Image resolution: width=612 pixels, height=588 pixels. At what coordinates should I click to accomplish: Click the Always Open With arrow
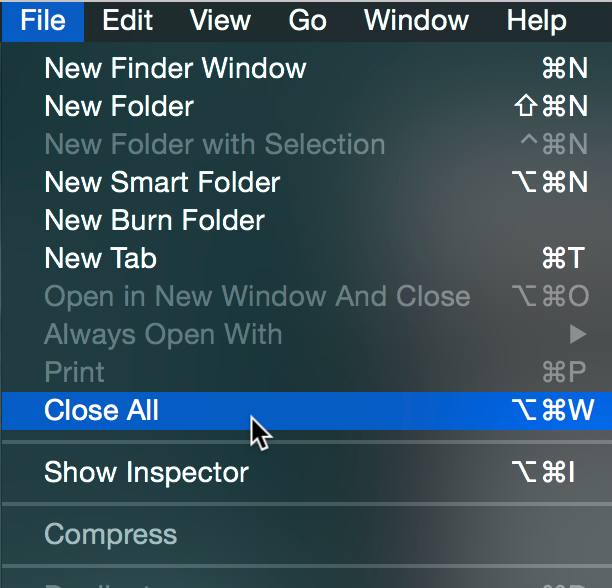tap(578, 334)
